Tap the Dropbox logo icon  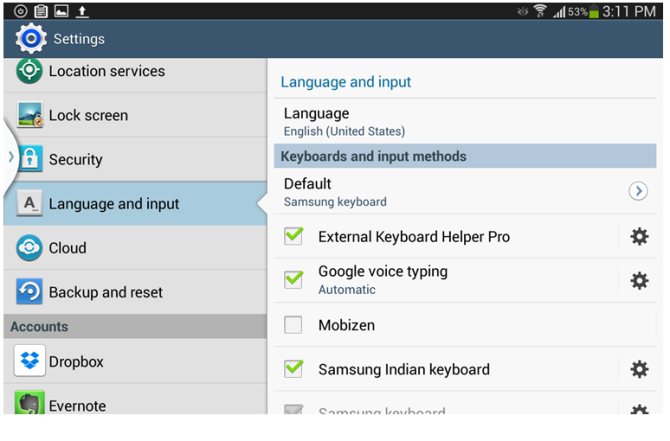(29, 361)
